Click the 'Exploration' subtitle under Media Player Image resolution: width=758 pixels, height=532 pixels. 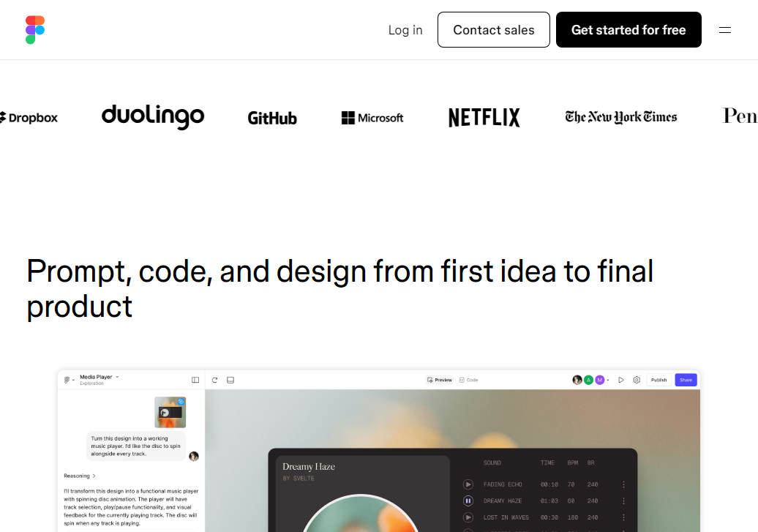[x=92, y=383]
